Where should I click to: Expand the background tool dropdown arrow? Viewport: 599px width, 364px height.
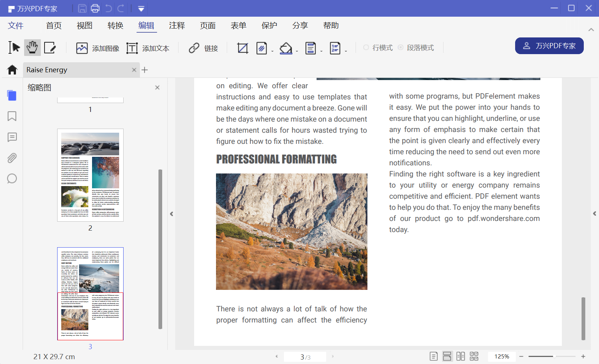[297, 51]
